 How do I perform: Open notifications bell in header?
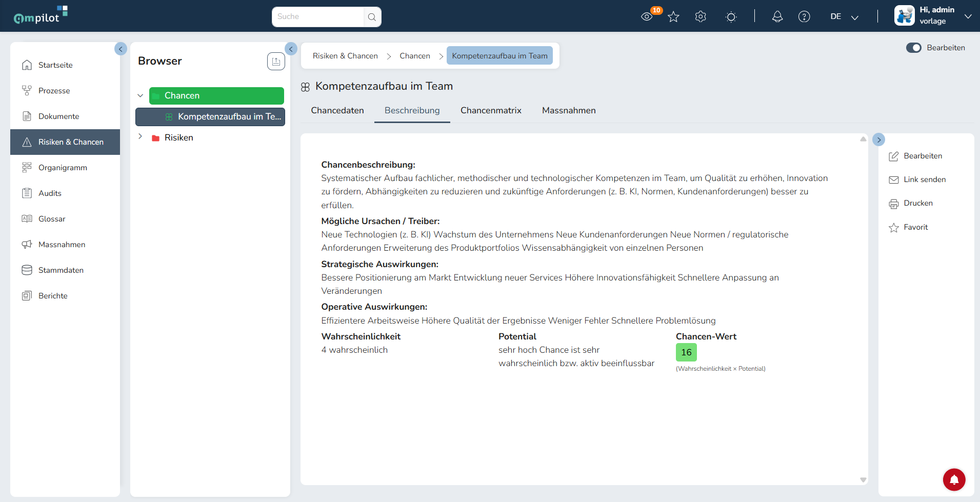[777, 17]
